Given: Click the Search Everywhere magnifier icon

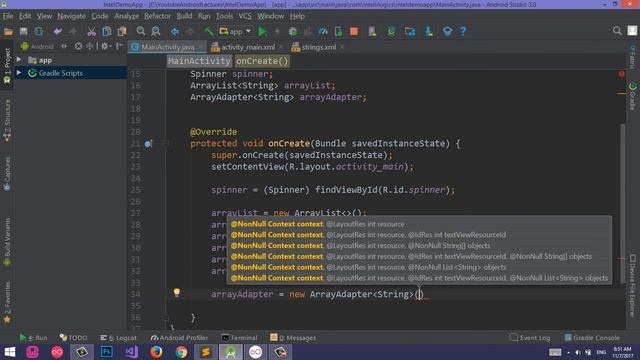Looking at the screenshot, I should (x=617, y=31).
